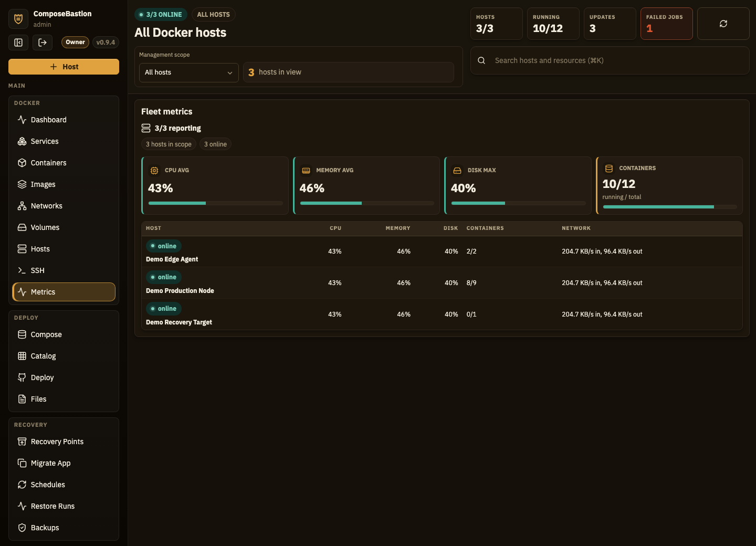This screenshot has width=756, height=546.
Task: Select Metrics in the sidebar
Action: [64, 292]
